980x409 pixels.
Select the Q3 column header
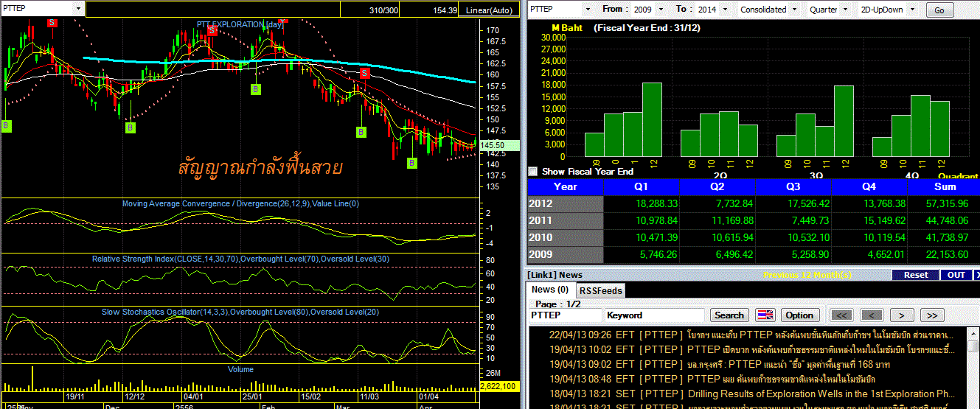tap(793, 186)
